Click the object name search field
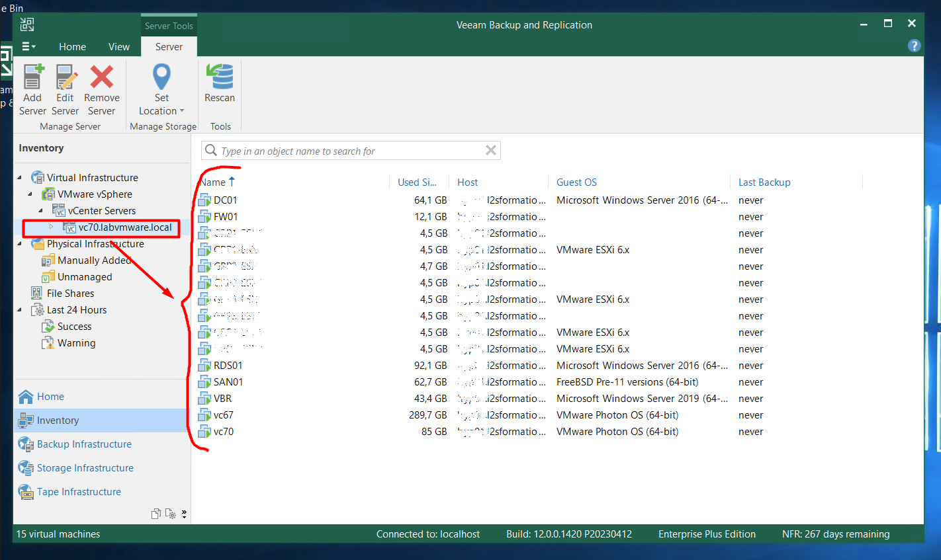The image size is (941, 560). coord(351,151)
